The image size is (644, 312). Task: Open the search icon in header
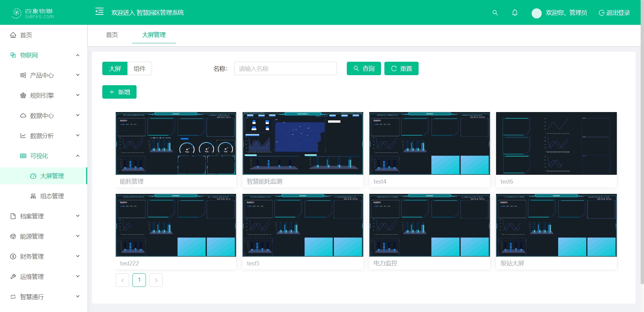click(x=495, y=13)
